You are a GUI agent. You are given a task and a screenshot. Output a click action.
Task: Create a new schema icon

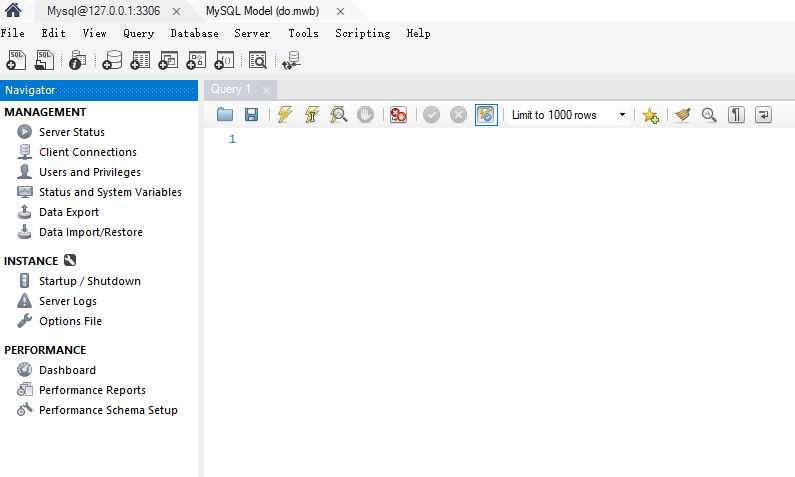[112, 60]
